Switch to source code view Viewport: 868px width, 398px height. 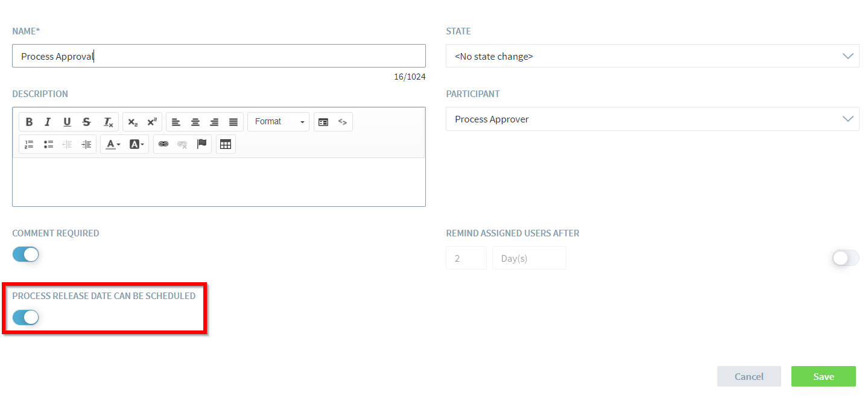click(343, 122)
